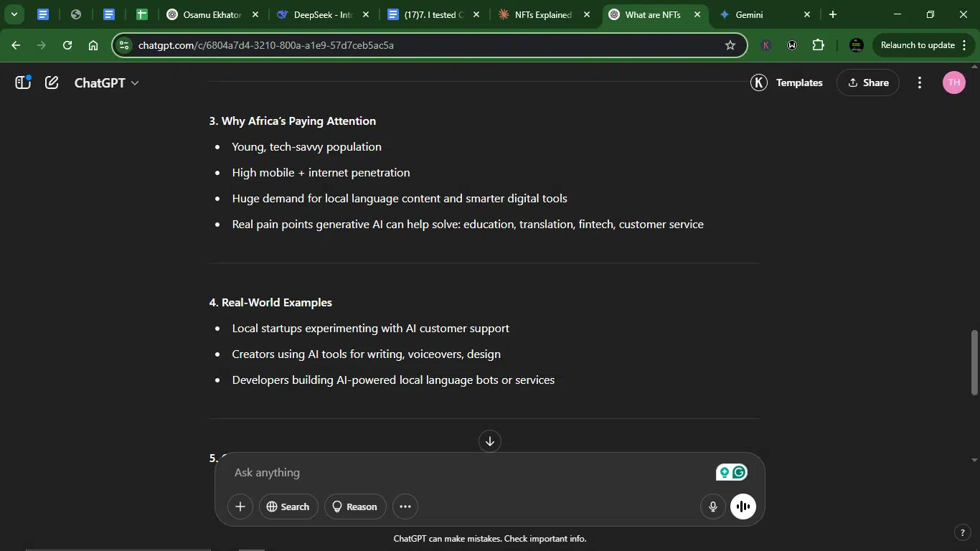The height and width of the screenshot is (551, 980).
Task: Click the scroll-to-bottom arrow icon
Action: (490, 441)
